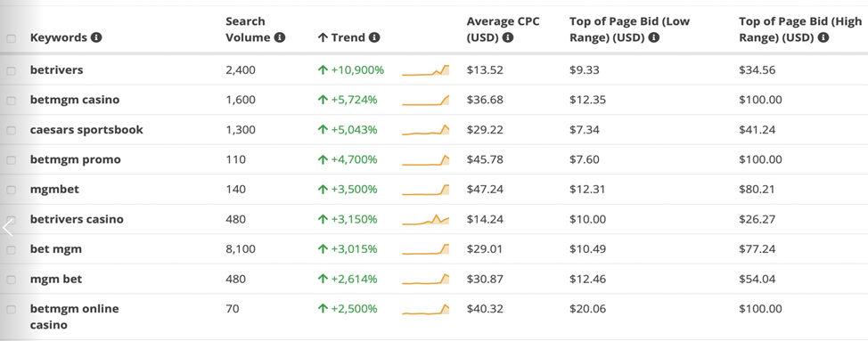
Task: Click the info icon beside Trend
Action: 374,37
